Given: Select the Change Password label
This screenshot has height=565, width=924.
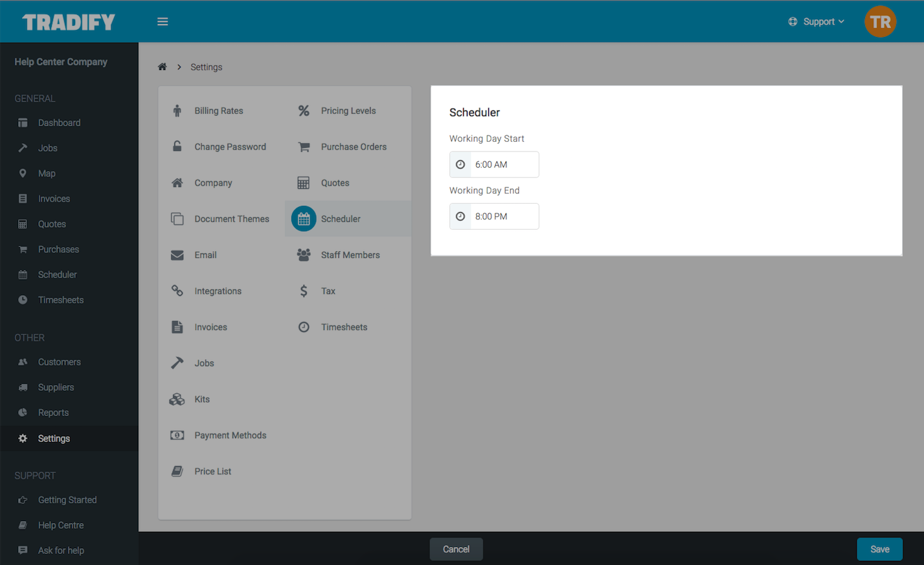Looking at the screenshot, I should point(230,147).
